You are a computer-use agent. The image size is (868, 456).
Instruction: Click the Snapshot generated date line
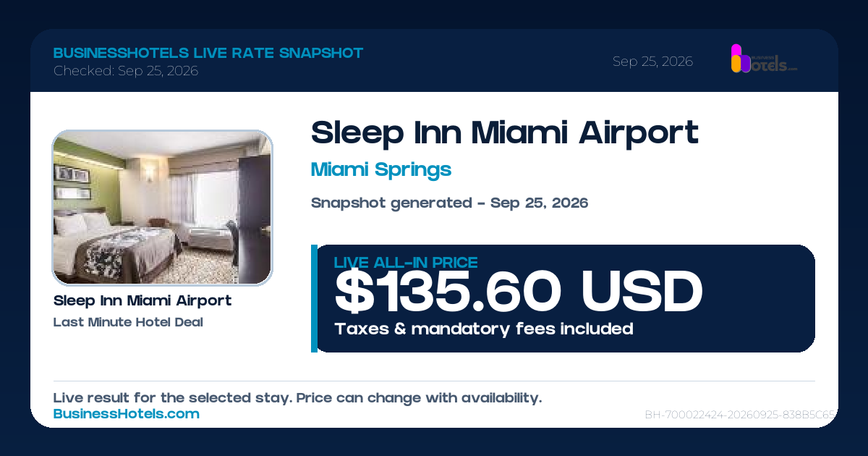(x=449, y=203)
